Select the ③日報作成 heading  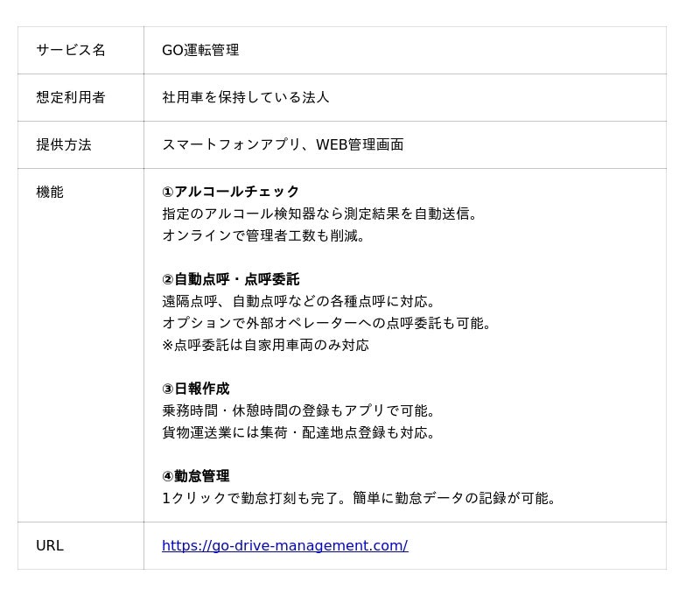coord(196,389)
